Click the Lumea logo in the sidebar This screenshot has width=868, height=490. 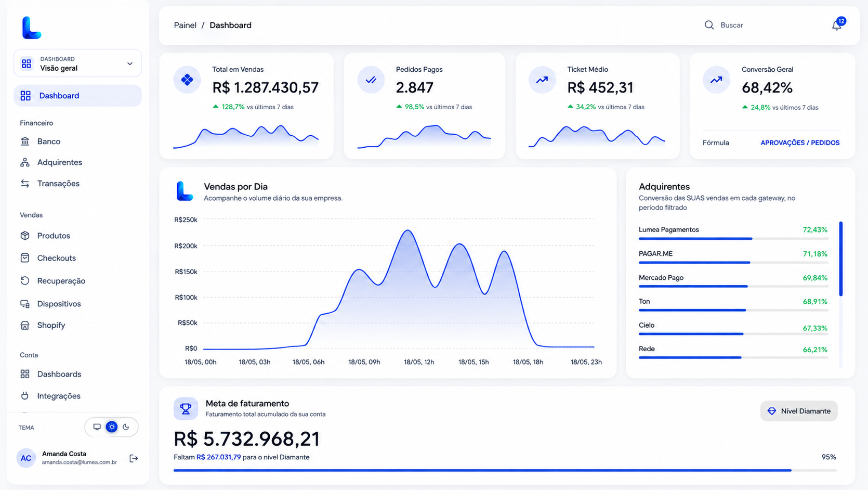click(31, 28)
